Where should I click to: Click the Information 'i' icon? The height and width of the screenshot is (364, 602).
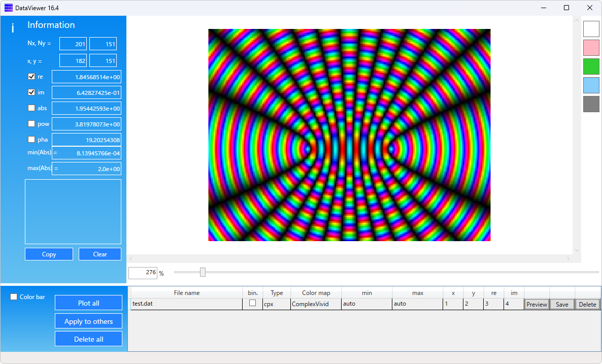[x=13, y=28]
